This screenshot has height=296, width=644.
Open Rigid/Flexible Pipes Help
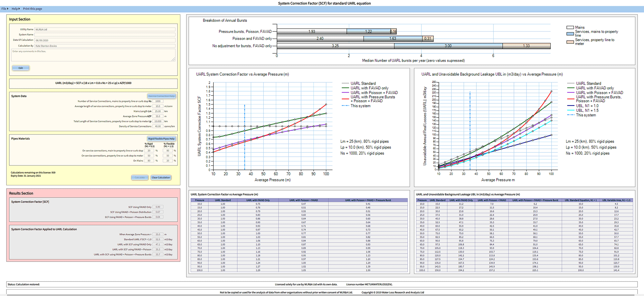[162, 139]
